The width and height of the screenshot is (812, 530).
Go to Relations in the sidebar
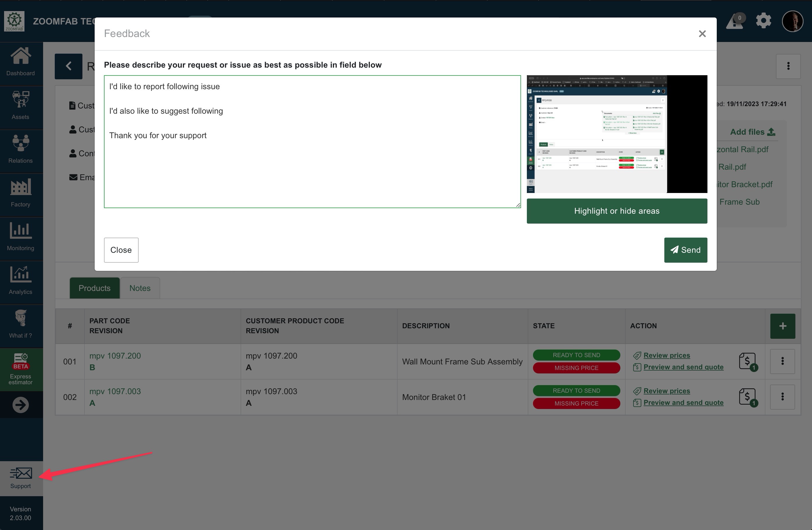tap(20, 150)
